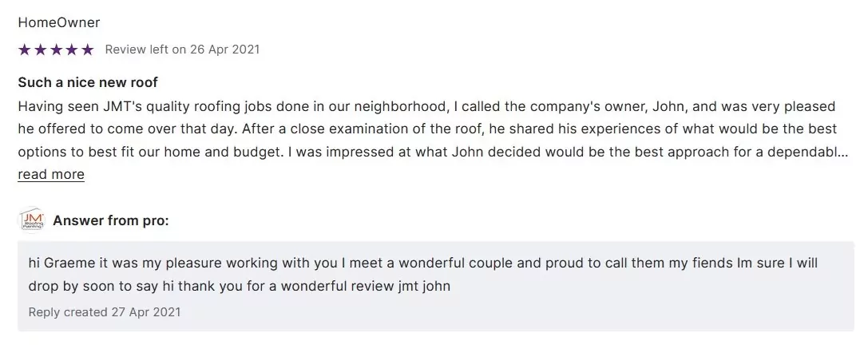Click the reply line starting "hi Graeme"

point(423,263)
